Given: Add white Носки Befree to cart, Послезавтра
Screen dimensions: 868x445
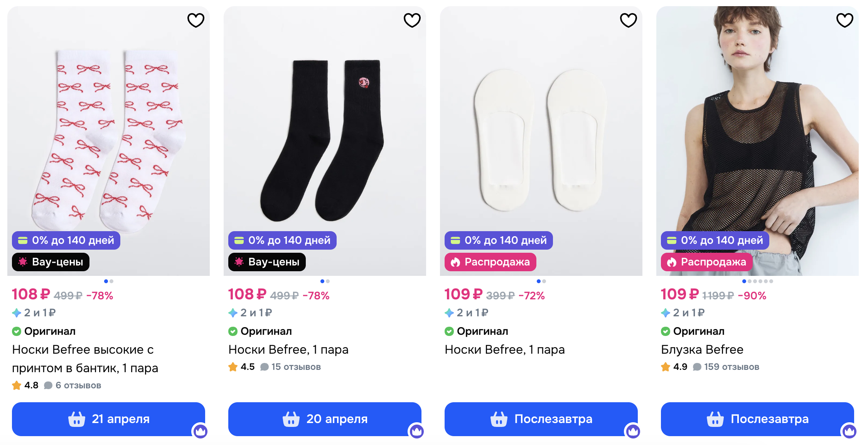Looking at the screenshot, I should click(x=541, y=419).
